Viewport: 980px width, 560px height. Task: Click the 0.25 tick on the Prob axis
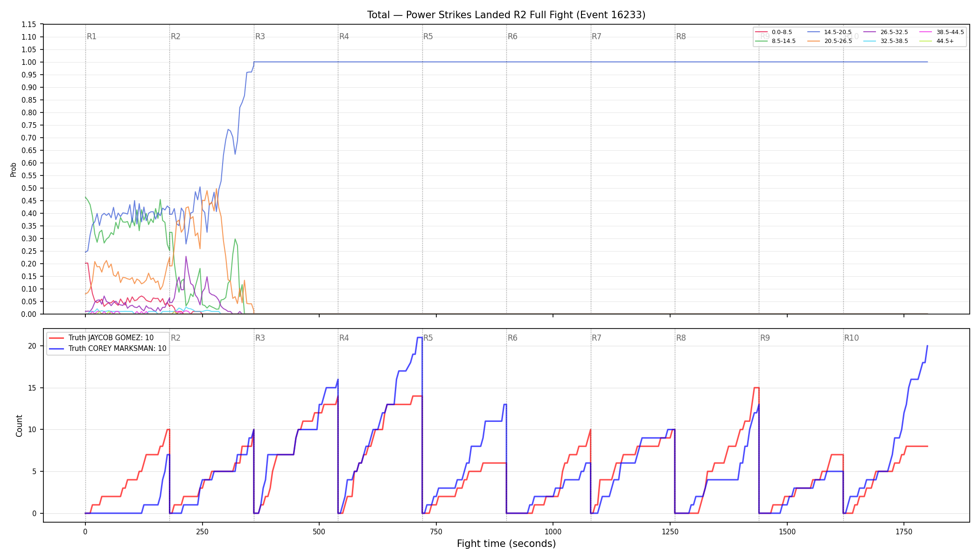(x=29, y=251)
